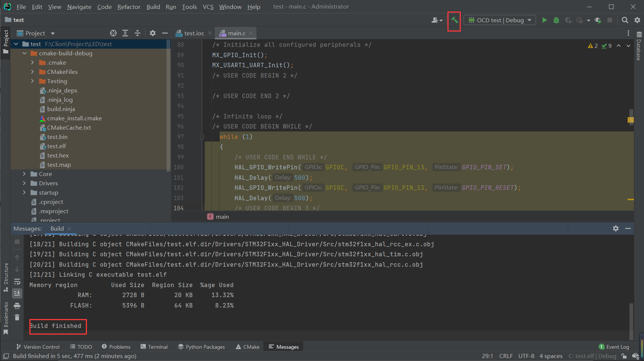Open editor tabs more options menu
Viewport: 644px width, 361px height.
pyautogui.click(x=628, y=33)
